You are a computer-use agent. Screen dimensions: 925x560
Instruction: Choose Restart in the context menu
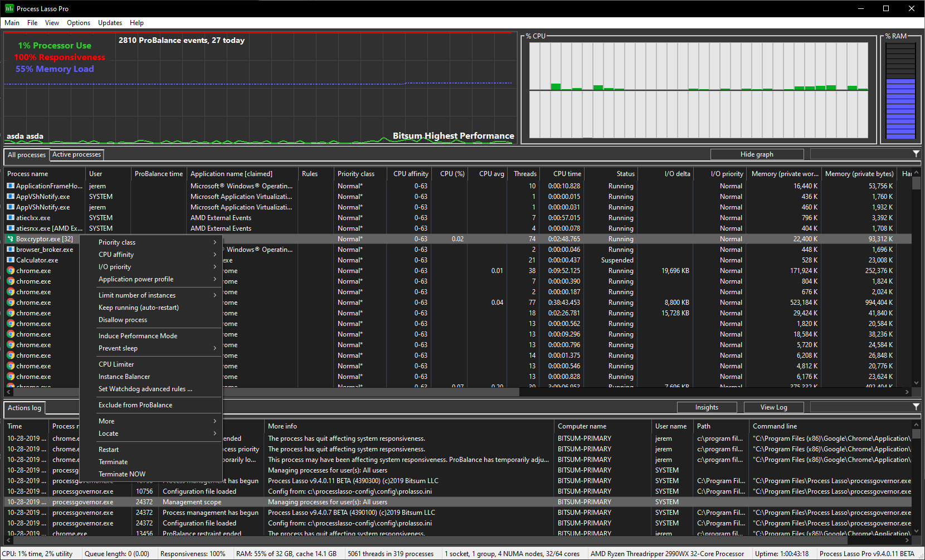151,450
